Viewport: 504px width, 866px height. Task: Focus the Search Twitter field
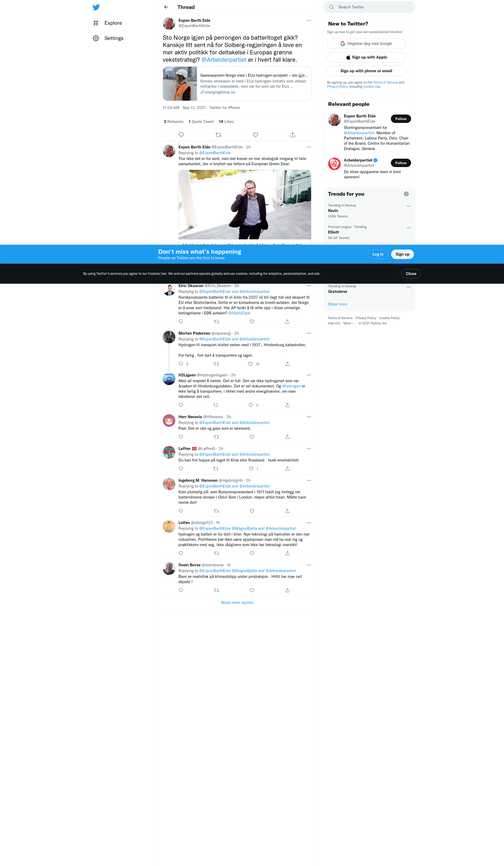pos(369,7)
